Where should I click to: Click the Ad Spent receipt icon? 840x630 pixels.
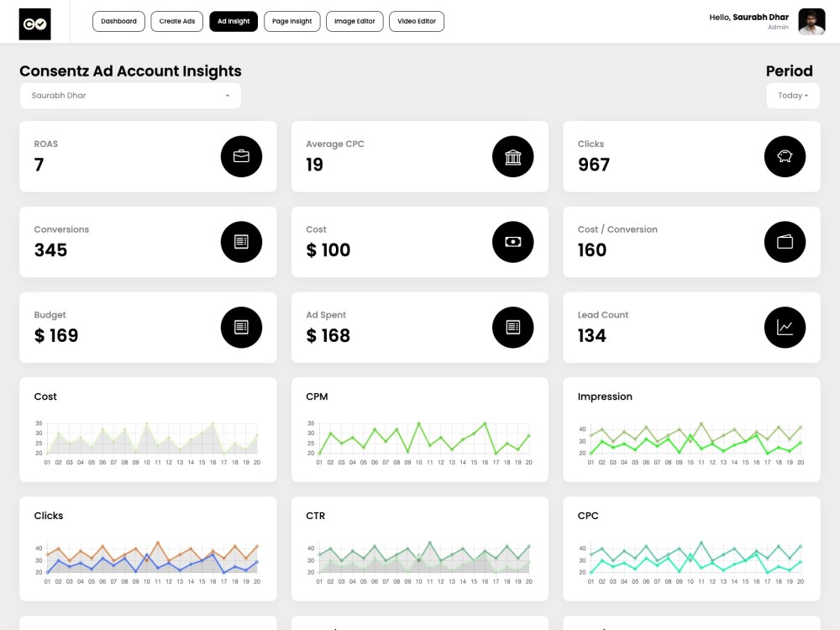pyautogui.click(x=512, y=328)
